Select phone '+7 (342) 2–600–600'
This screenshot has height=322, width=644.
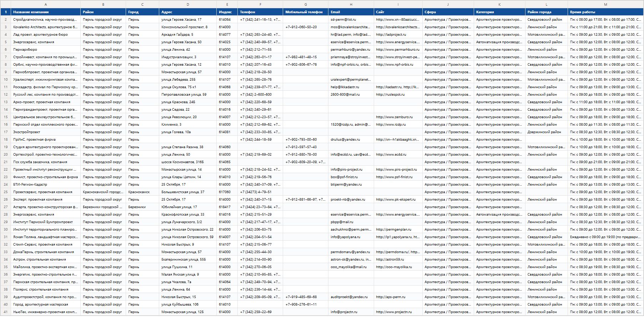coord(260,94)
